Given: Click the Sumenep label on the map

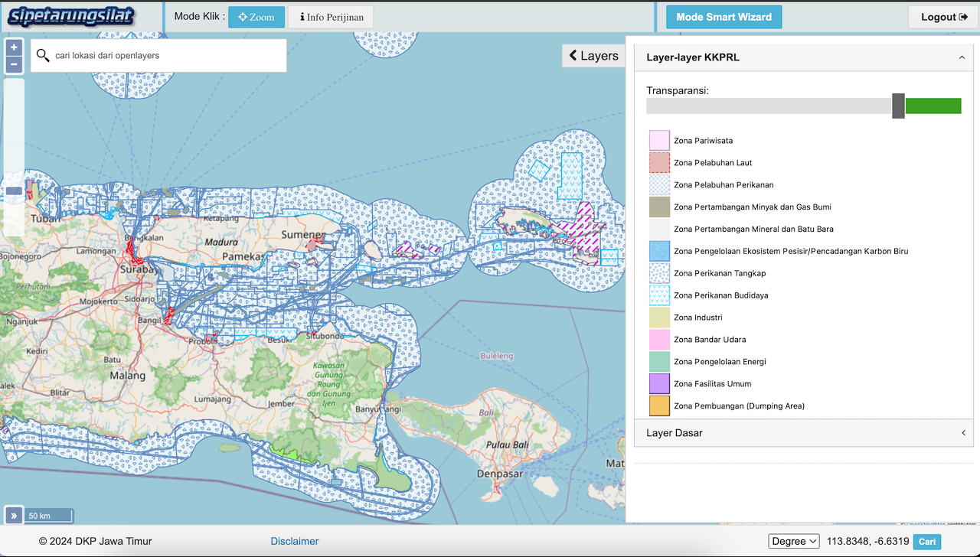Looking at the screenshot, I should click(302, 235).
